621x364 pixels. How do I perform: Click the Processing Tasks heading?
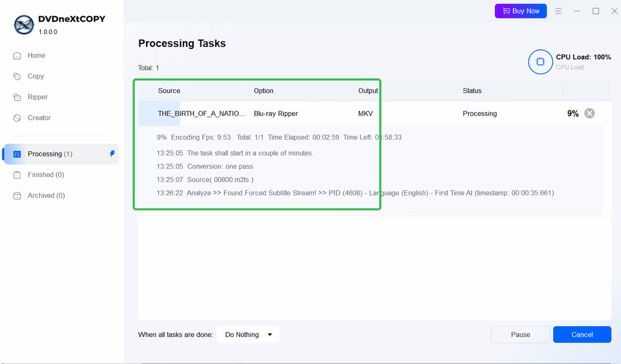pyautogui.click(x=182, y=43)
